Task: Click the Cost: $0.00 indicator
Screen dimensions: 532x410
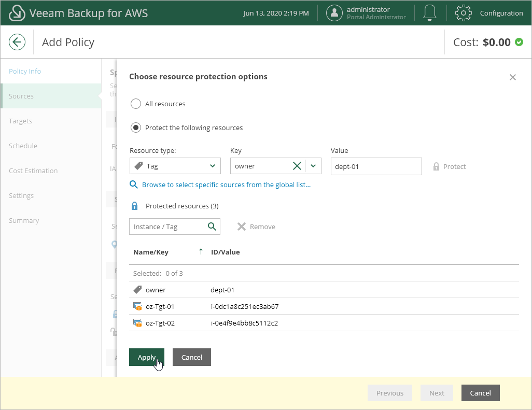Action: point(488,42)
